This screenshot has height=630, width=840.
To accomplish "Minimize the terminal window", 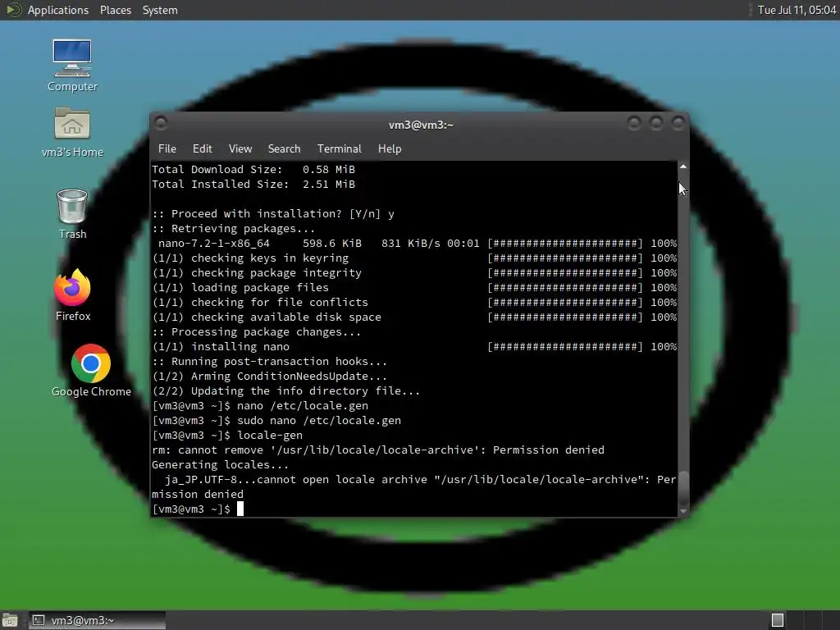I will tap(634, 124).
